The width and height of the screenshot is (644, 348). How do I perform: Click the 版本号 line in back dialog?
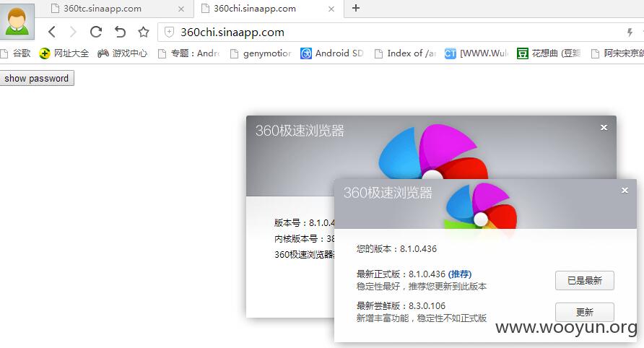[305, 222]
